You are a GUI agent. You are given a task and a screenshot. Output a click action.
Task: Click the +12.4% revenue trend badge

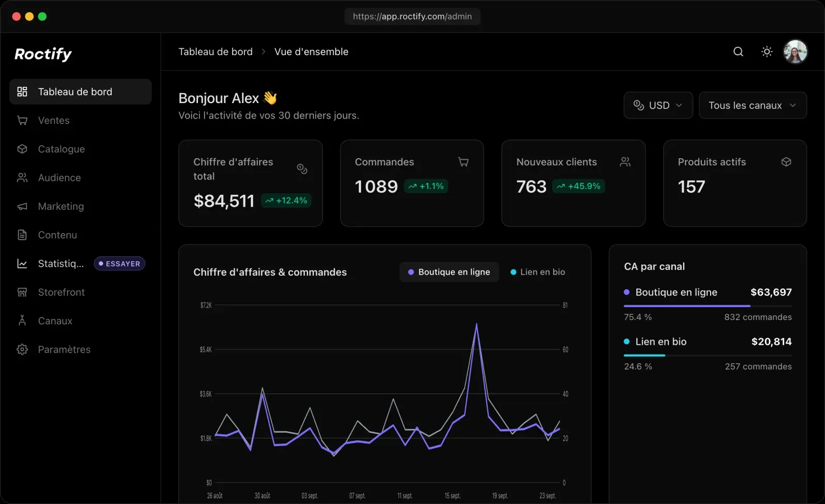(x=286, y=200)
